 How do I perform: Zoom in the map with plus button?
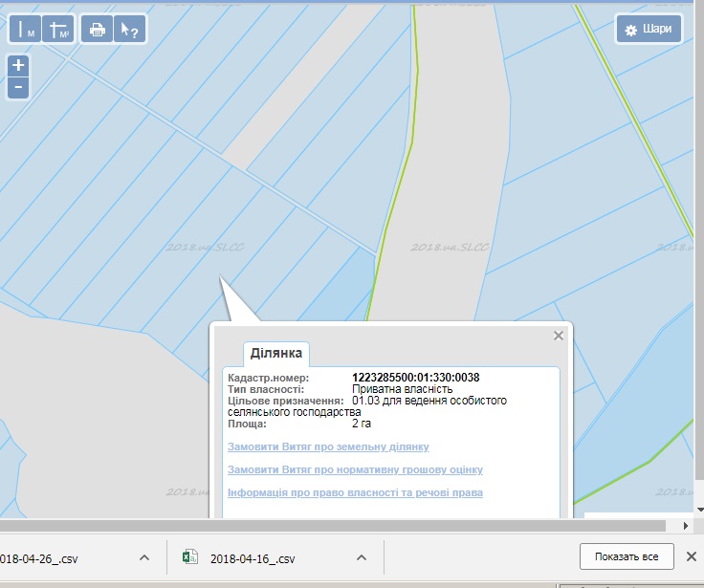pos(18,66)
